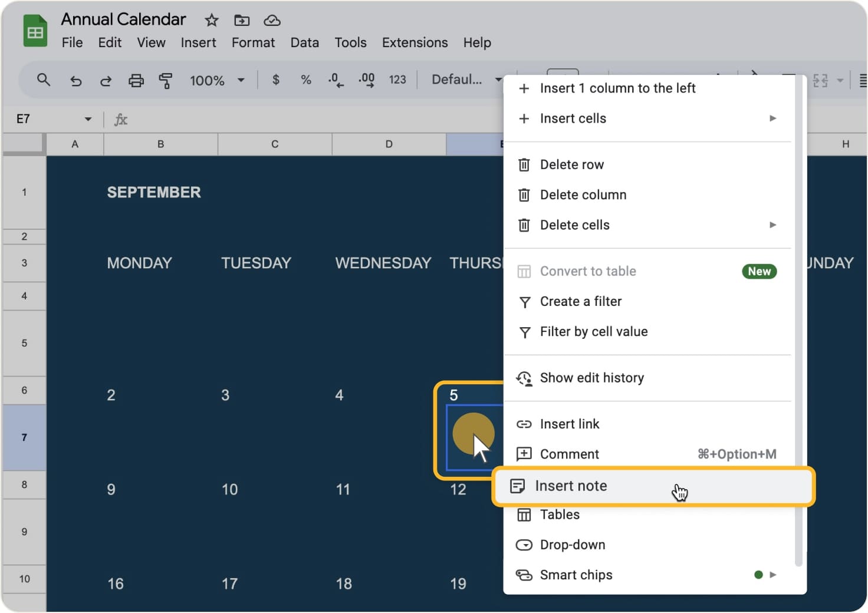Open the Extensions menu

point(415,42)
